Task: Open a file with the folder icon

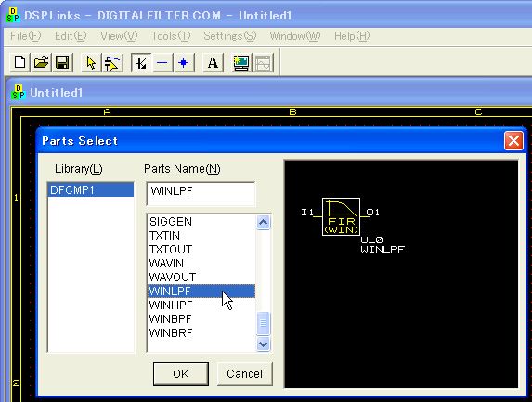Action: [x=41, y=62]
